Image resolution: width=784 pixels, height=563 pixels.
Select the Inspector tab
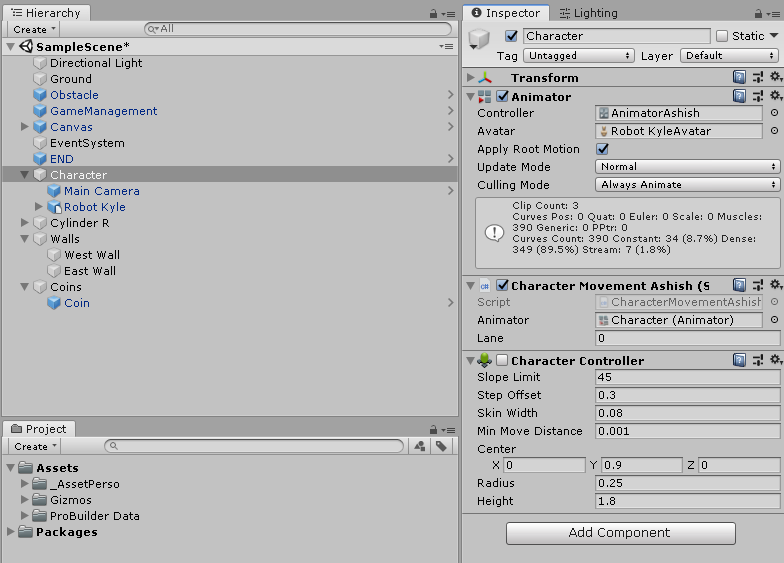506,13
